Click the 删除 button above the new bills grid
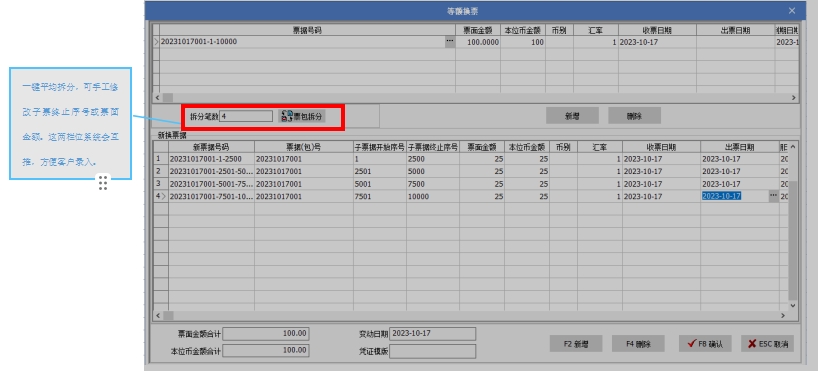 [x=635, y=116]
